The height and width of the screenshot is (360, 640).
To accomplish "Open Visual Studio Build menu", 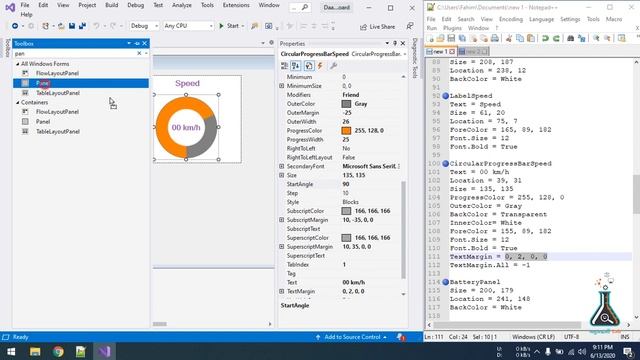I will click(111, 5).
